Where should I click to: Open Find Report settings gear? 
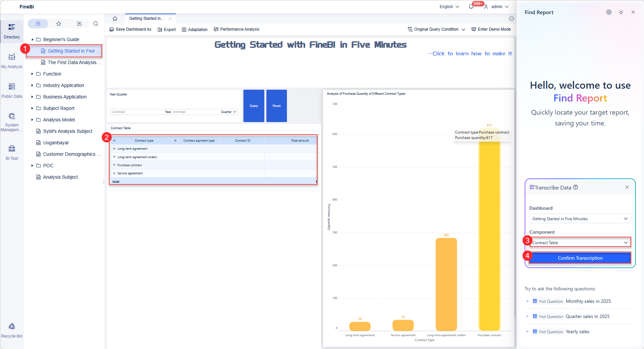609,12
